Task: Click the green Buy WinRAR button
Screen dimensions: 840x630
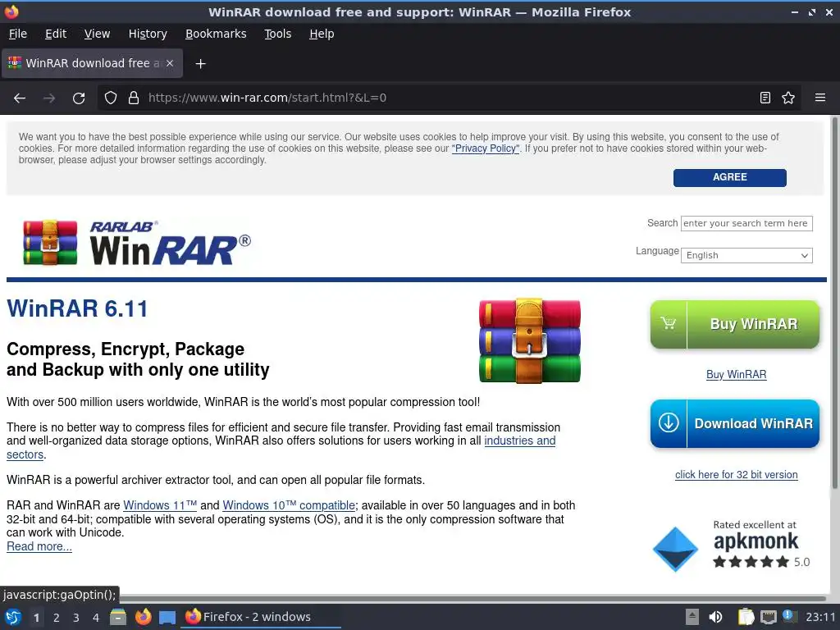Action: (734, 324)
